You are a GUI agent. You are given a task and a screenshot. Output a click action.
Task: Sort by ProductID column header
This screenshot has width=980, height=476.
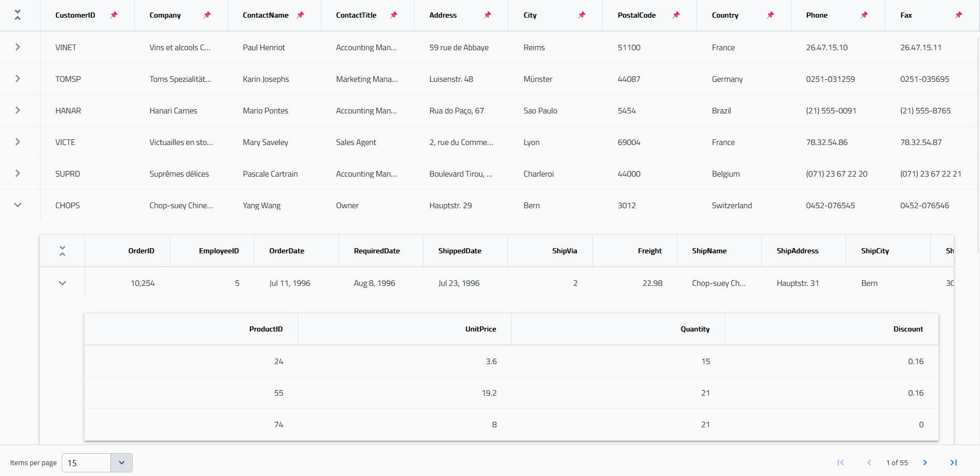coord(266,329)
